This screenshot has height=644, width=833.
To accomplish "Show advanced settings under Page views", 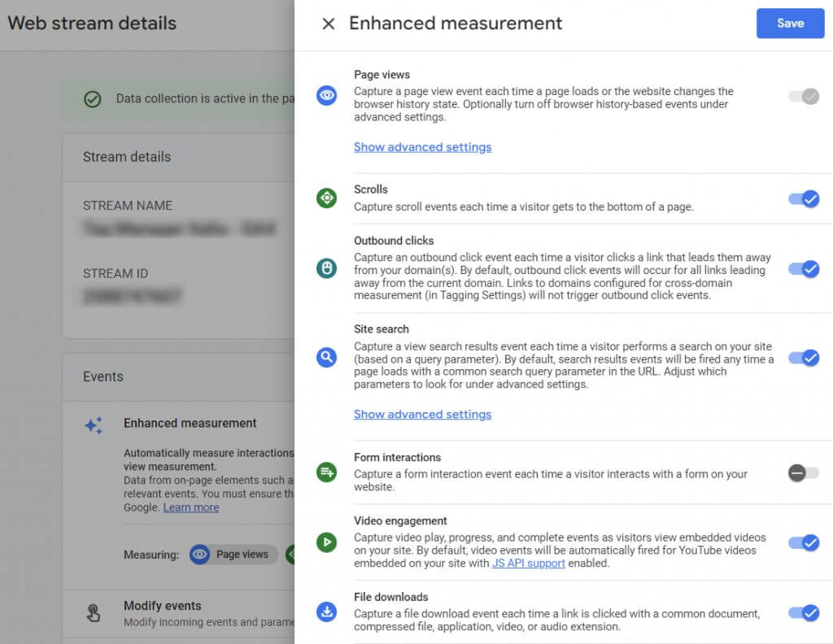I will point(423,147).
